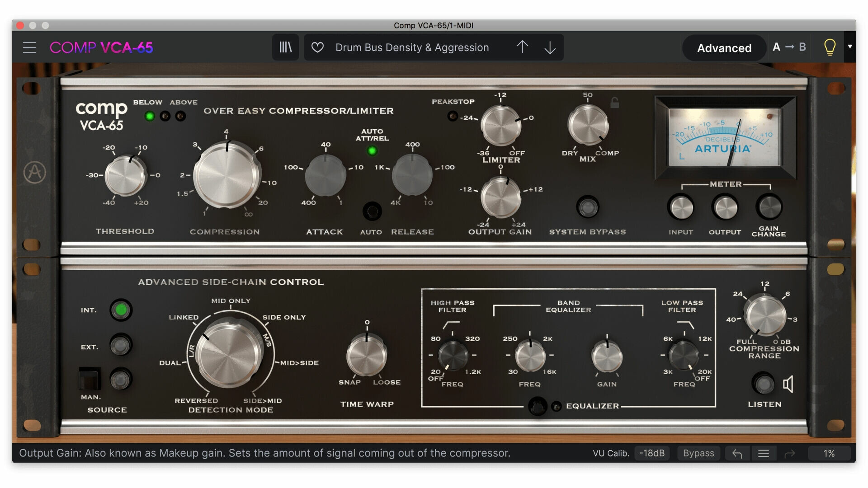Image resolution: width=868 pixels, height=488 pixels.
Task: Select the REVERSED detection mode label
Action: pos(196,401)
